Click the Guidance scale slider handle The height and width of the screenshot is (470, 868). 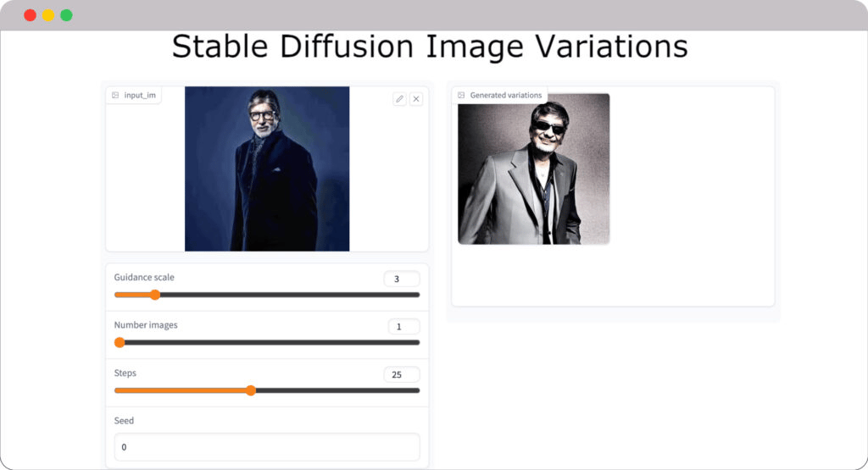[154, 295]
